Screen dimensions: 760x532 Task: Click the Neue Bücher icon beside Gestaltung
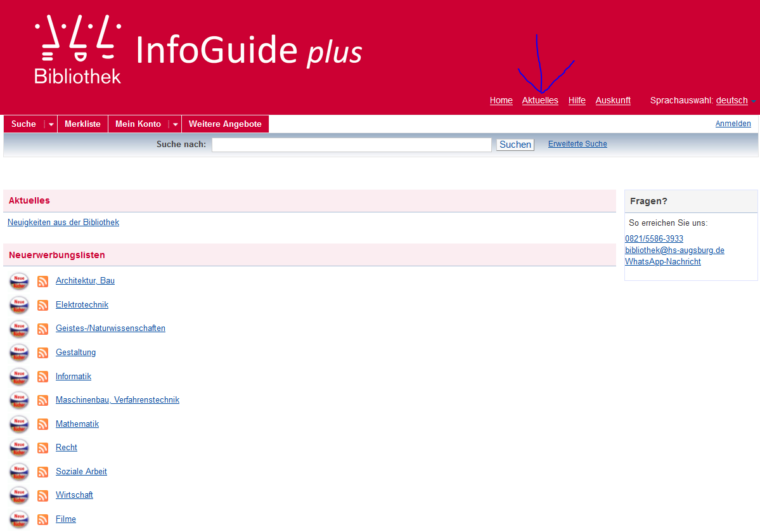click(19, 353)
